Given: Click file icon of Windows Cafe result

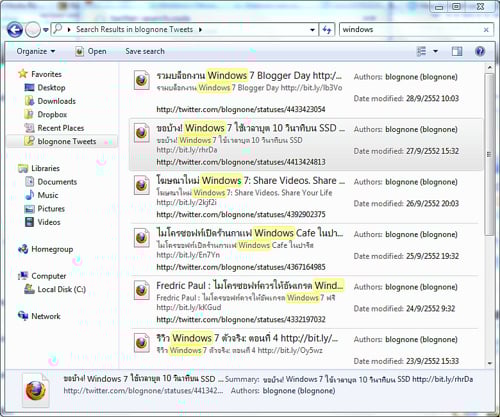Looking at the screenshot, I should click(x=142, y=237).
